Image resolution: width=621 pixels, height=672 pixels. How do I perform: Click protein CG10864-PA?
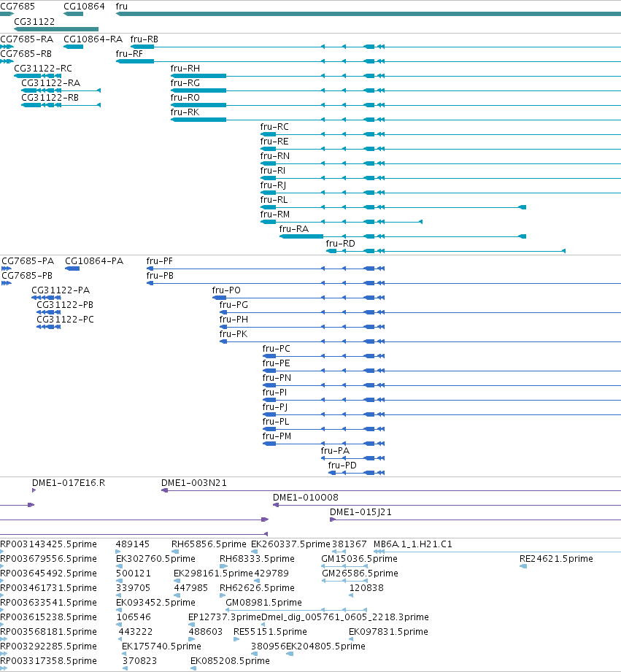coord(94,261)
